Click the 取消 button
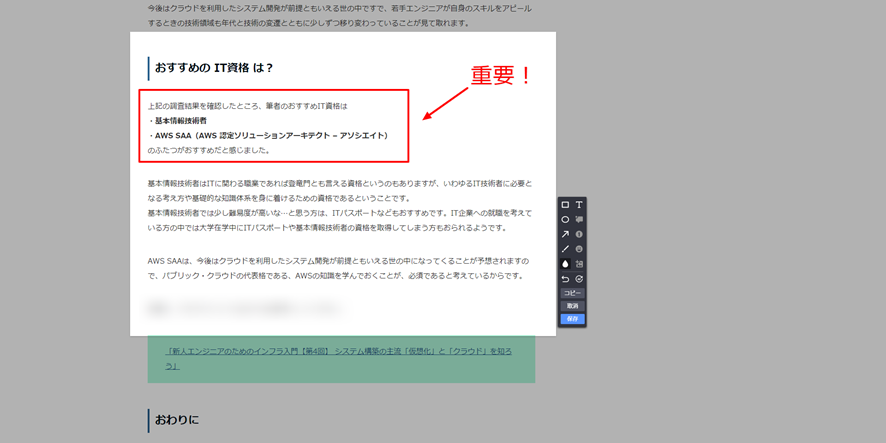Viewport: 886px width, 443px height. pyautogui.click(x=572, y=306)
